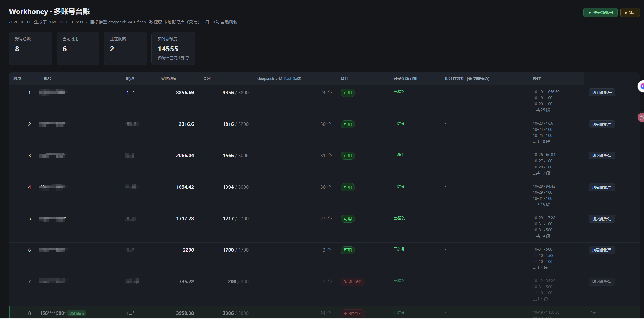Select the 实时总额度 card showing 14555
The height and width of the screenshot is (319, 644).
pos(173,48)
